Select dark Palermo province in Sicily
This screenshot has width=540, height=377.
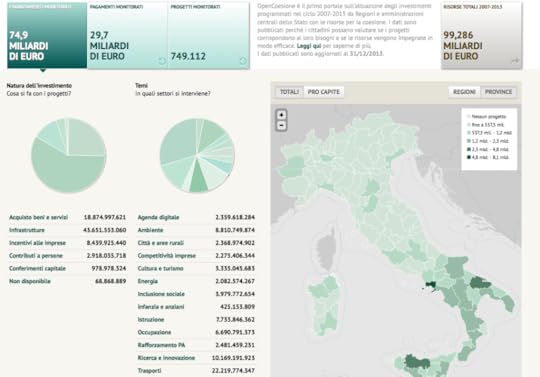(x=416, y=362)
